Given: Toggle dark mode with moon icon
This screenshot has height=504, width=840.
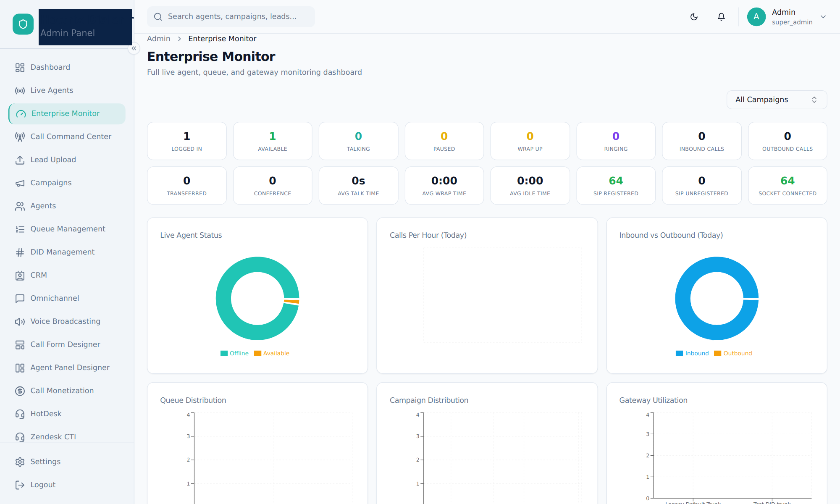Looking at the screenshot, I should coord(694,17).
